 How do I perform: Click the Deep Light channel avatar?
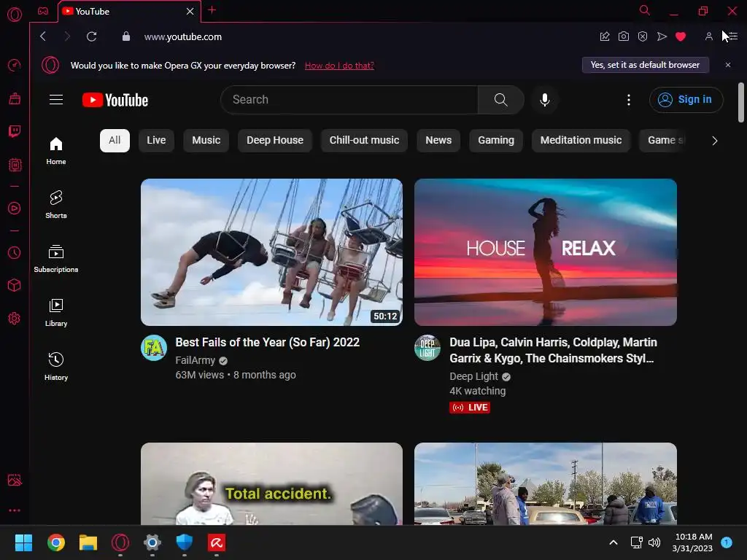427,348
